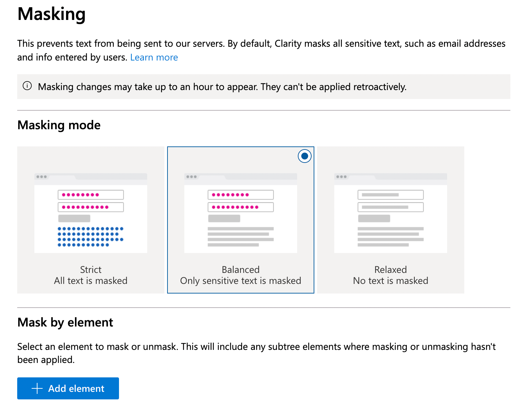Expand the Relaxed masking mode card

390,220
